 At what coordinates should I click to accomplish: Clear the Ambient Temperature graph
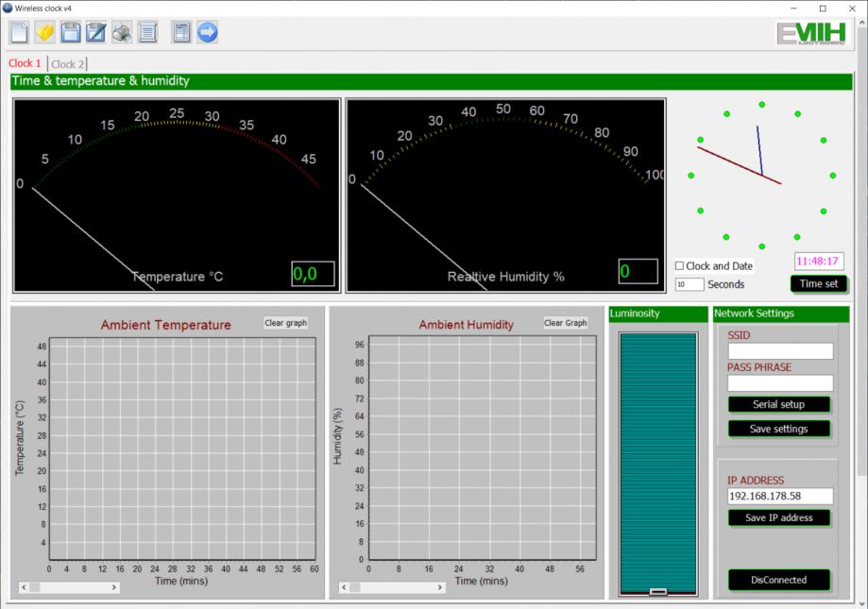coord(285,323)
